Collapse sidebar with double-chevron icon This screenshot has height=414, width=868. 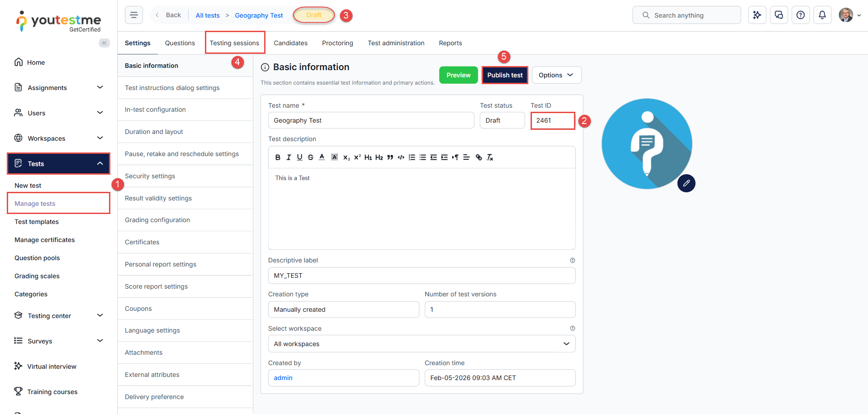coord(104,43)
